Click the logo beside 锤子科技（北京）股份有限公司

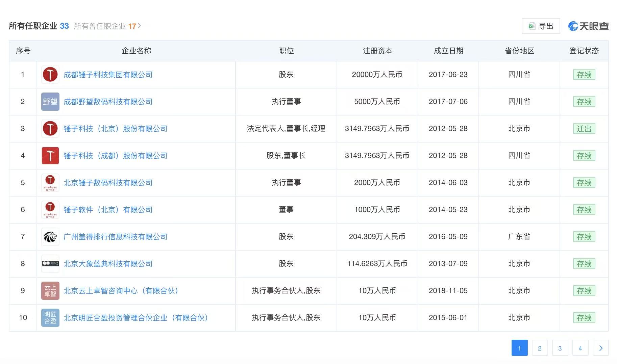click(50, 129)
